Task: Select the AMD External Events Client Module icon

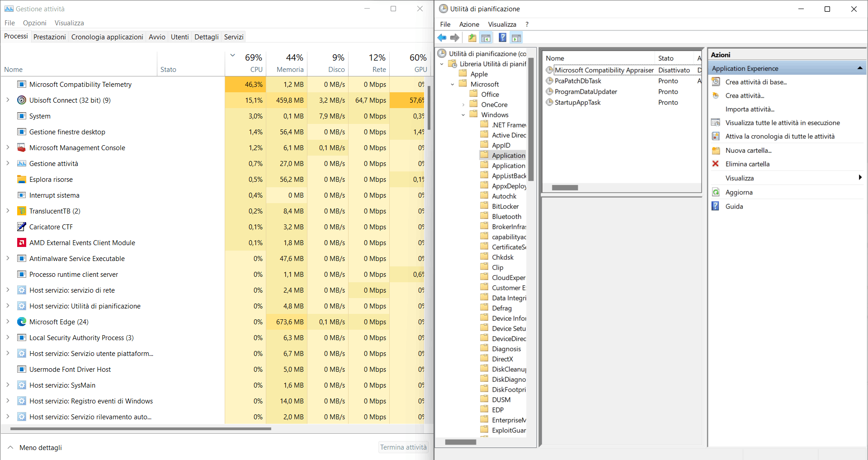Action: (21, 242)
